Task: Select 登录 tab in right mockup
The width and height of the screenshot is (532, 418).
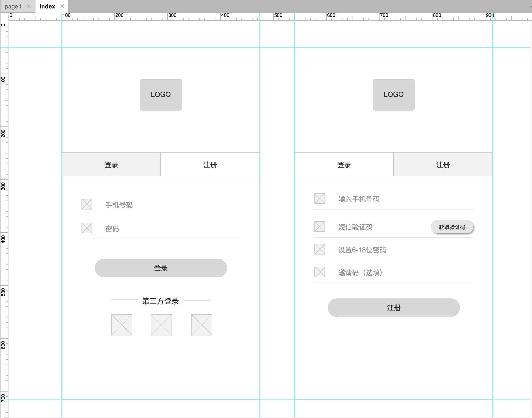Action: coord(344,165)
